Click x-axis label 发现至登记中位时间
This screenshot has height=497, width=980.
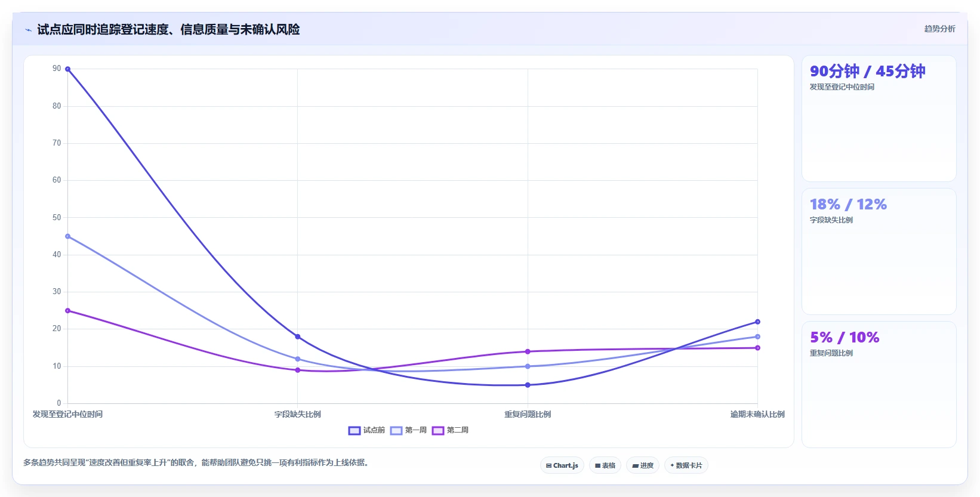[x=67, y=414]
